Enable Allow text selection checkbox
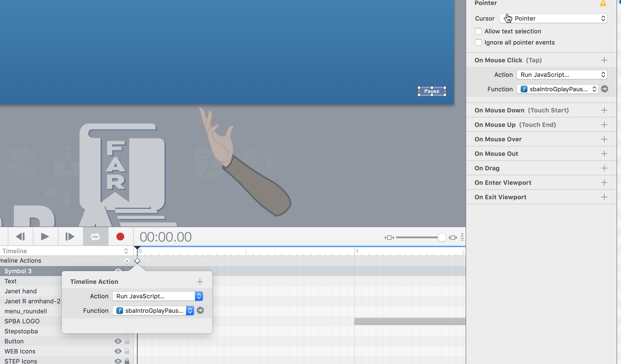 click(x=478, y=31)
